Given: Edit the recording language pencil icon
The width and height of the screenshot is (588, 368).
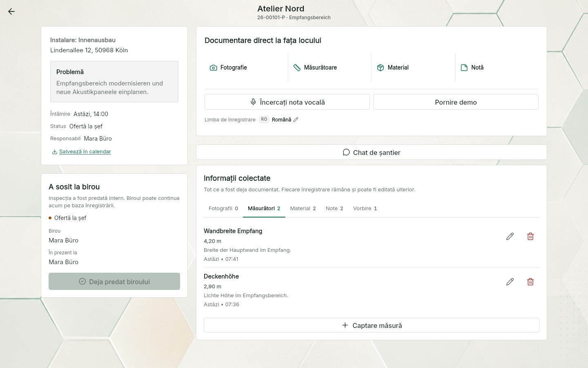Looking at the screenshot, I should click(x=296, y=120).
